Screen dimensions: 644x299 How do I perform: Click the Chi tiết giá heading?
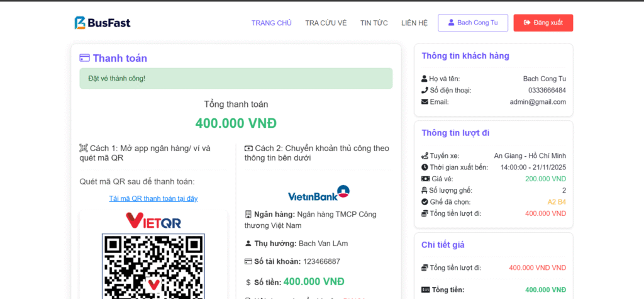coord(443,245)
